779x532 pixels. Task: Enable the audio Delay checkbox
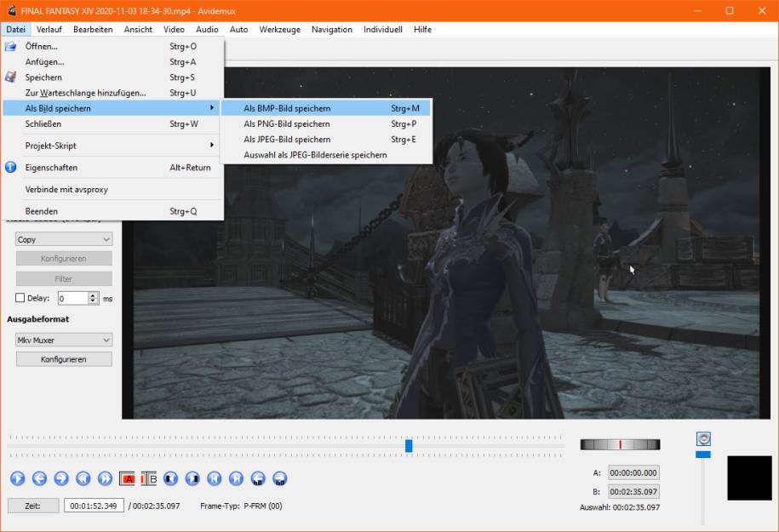tap(20, 298)
